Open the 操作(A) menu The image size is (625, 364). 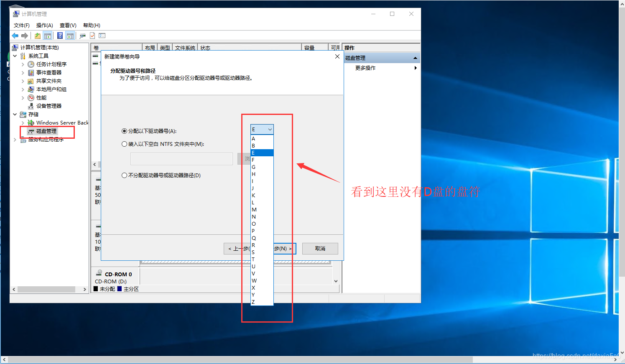[44, 25]
